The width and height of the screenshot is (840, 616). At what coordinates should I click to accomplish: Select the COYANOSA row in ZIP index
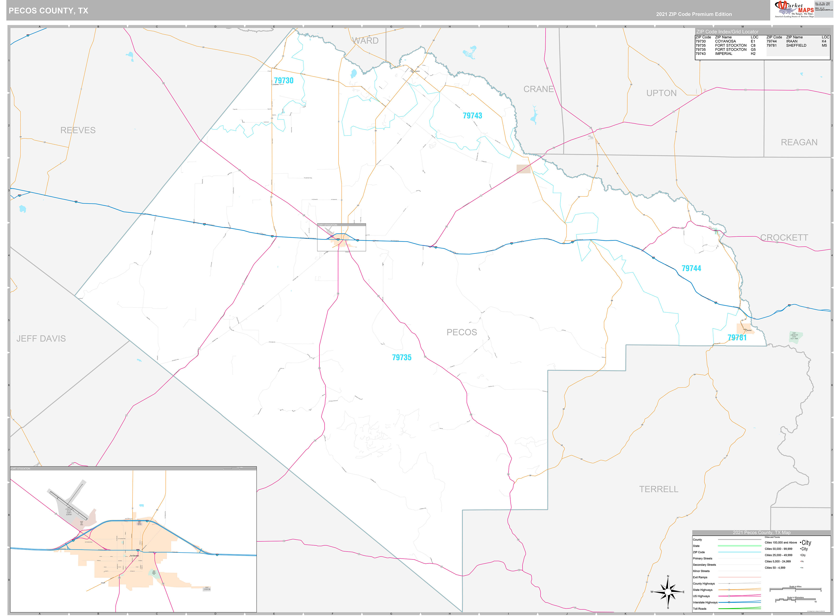pyautogui.click(x=725, y=41)
